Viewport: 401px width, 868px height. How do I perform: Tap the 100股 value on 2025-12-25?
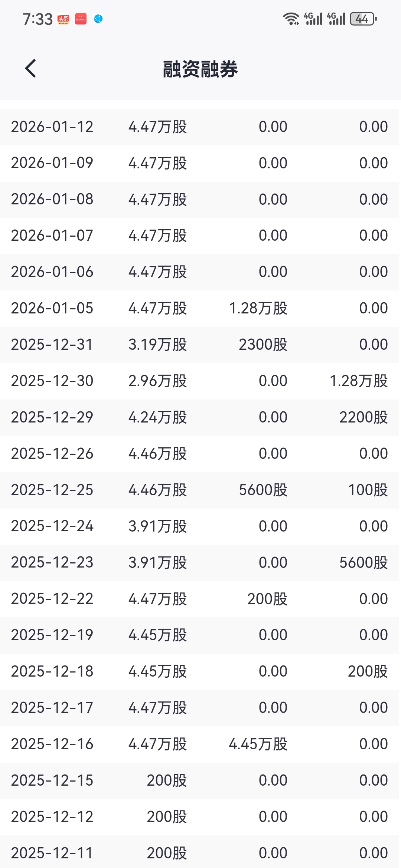[x=368, y=490]
